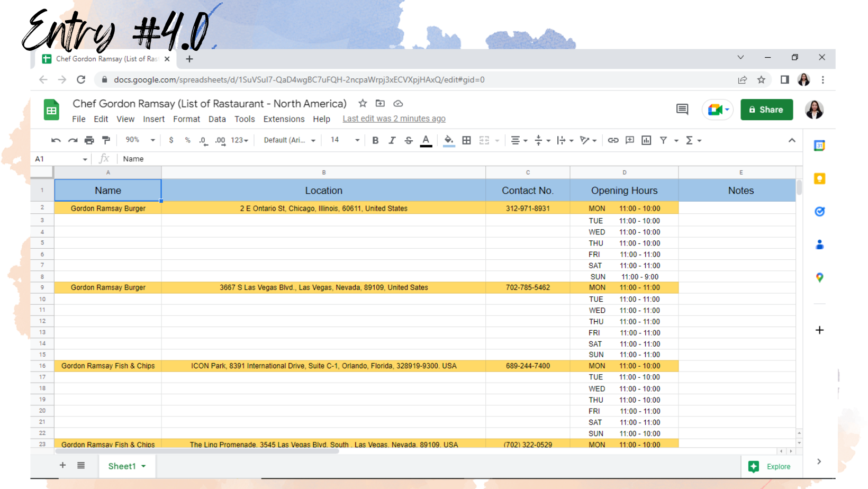Insert a chart
The image size is (868, 489).
pyautogui.click(x=646, y=140)
